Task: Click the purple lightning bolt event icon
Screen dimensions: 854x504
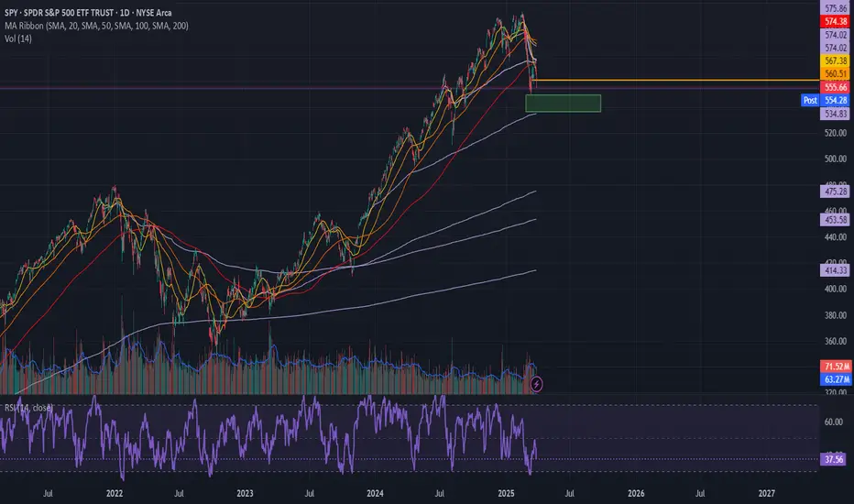Action: [536, 384]
